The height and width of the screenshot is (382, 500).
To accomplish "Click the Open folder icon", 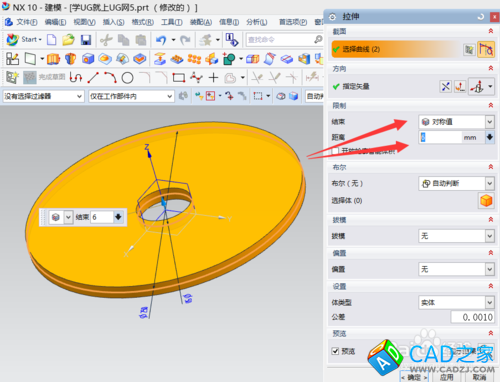I will coord(68,40).
